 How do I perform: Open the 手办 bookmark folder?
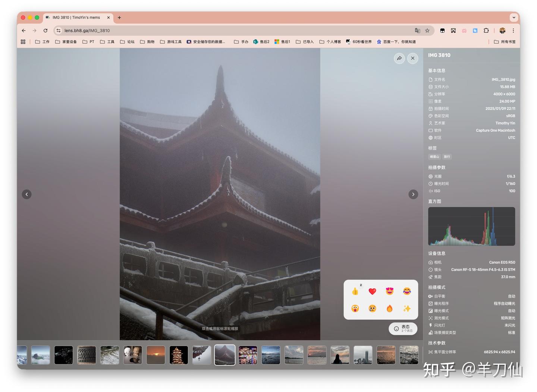241,42
